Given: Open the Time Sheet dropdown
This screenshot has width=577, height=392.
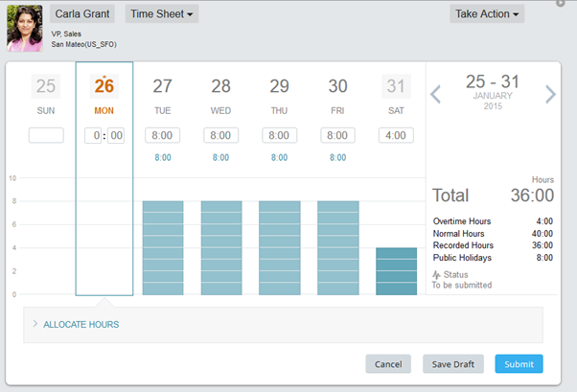Looking at the screenshot, I should click(162, 13).
